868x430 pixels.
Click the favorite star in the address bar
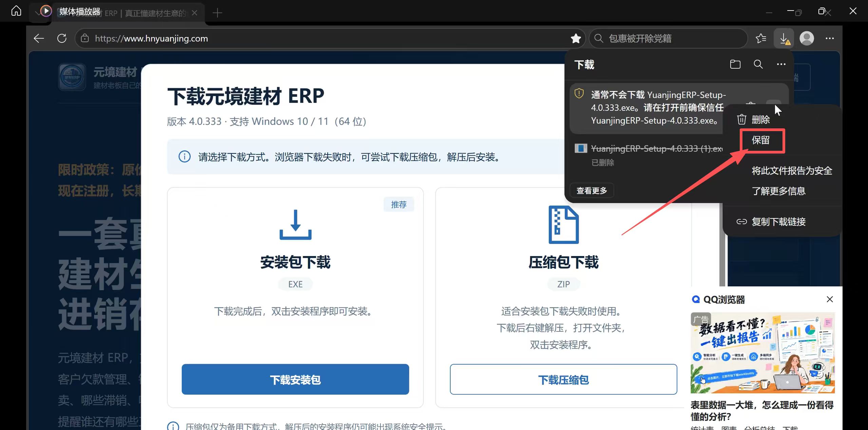tap(575, 38)
